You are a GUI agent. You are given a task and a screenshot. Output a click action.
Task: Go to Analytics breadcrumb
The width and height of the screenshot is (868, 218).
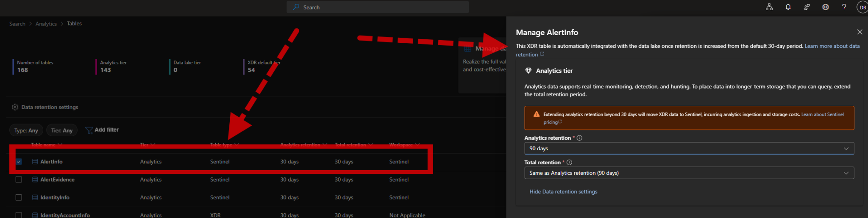46,24
